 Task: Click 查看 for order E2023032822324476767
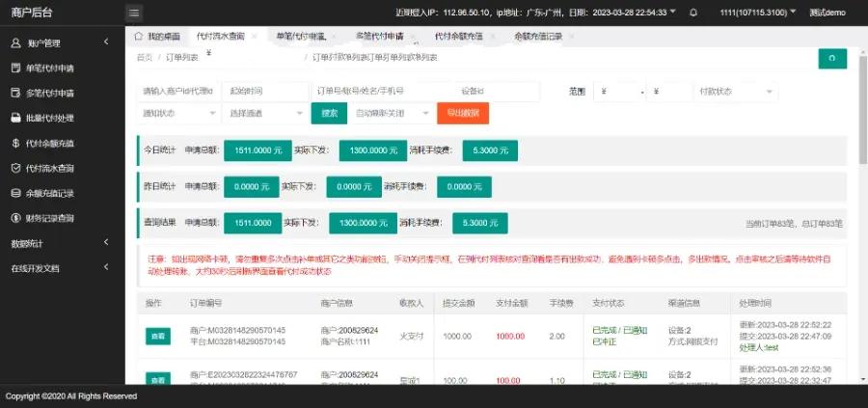point(158,379)
